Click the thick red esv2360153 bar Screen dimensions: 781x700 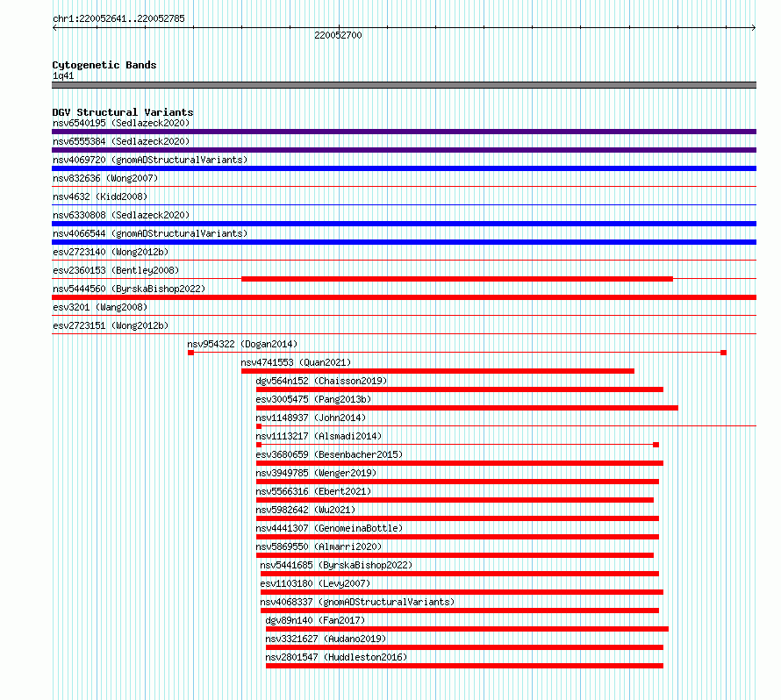(x=457, y=279)
